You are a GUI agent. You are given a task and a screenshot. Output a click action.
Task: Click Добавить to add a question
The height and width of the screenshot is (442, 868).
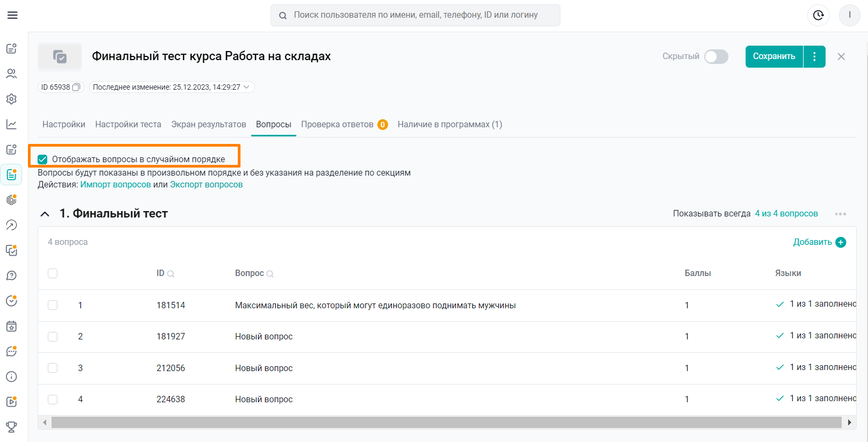812,242
